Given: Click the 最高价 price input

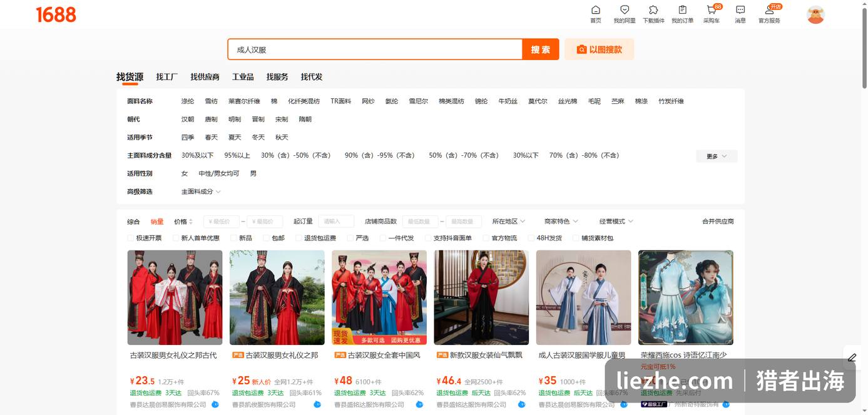Looking at the screenshot, I should click(x=265, y=222).
